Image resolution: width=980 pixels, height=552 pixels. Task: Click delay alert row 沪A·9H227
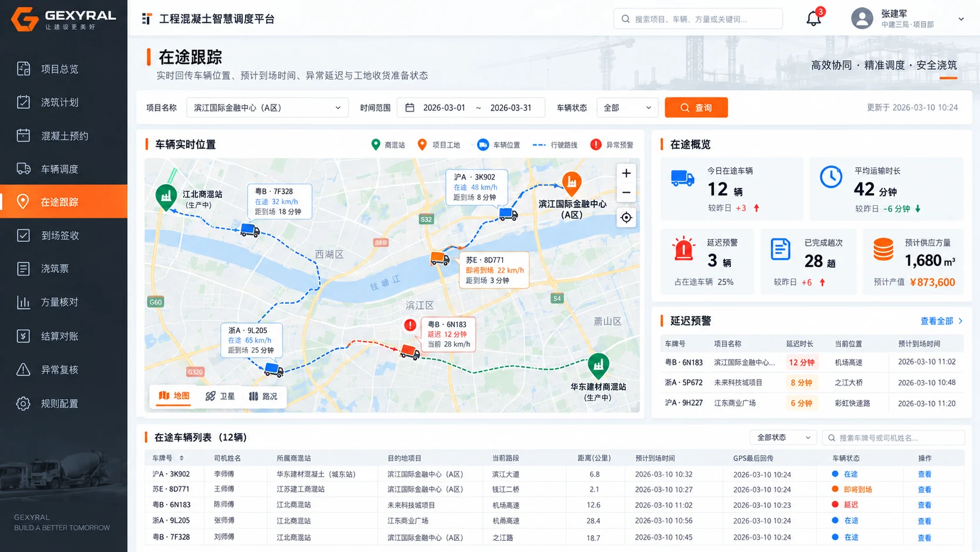point(812,403)
